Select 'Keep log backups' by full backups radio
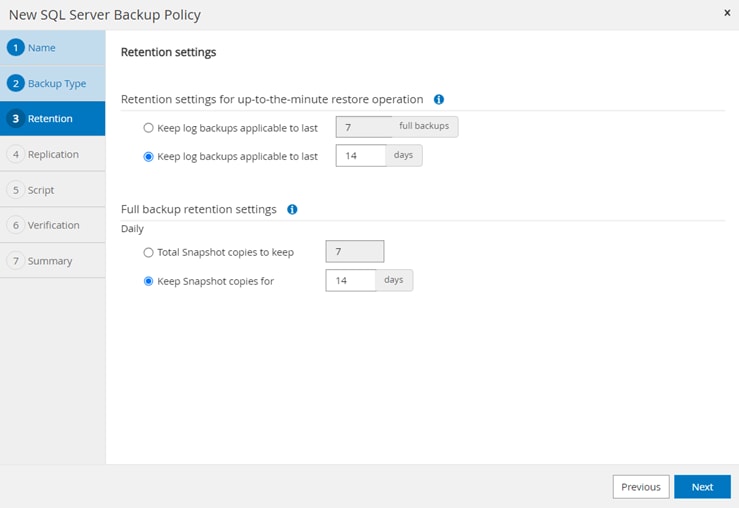739x508 pixels. (148, 128)
